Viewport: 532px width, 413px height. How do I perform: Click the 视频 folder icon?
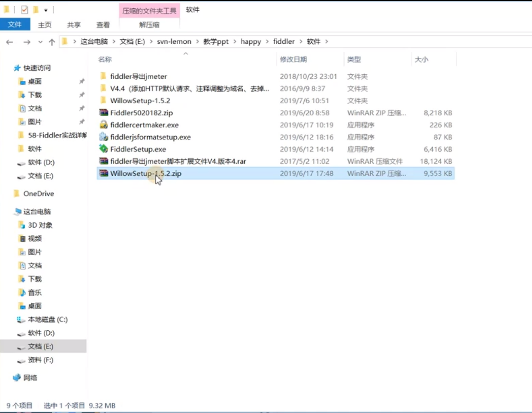[22, 238]
